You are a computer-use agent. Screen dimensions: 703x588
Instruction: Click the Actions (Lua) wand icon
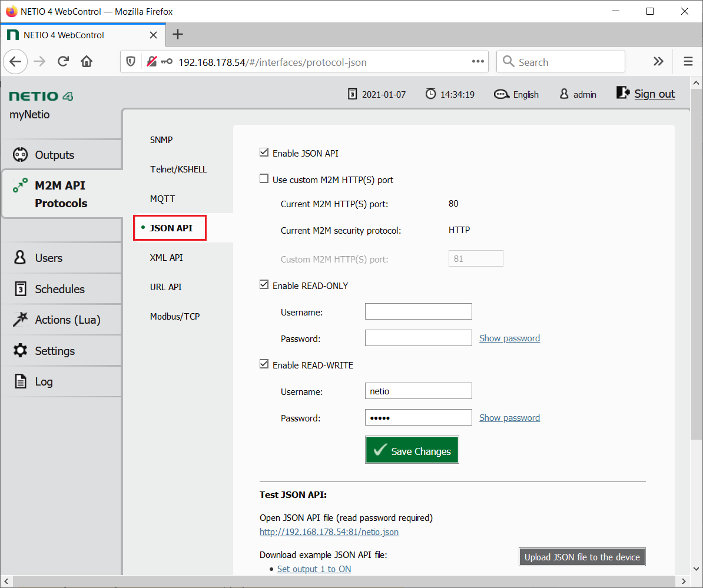20,320
